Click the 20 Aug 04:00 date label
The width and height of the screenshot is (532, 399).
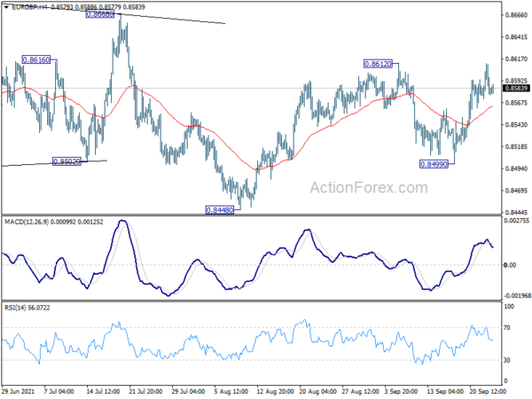click(318, 391)
